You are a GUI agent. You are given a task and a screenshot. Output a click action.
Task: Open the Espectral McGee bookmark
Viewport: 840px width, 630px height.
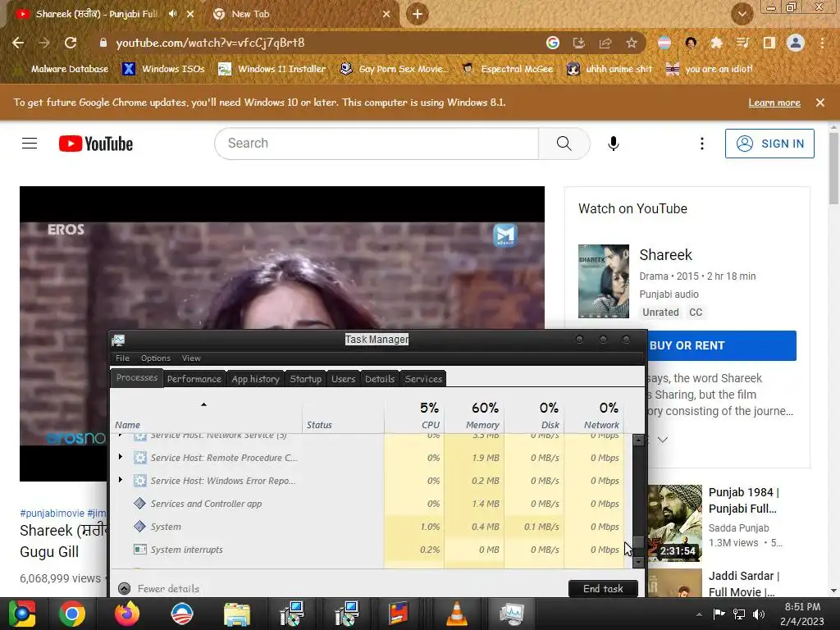(x=508, y=69)
